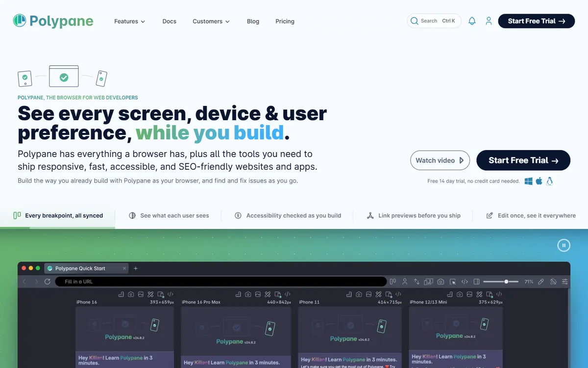Click the iPhone 11 pane label
Viewport: 588px width, 368px height.
310,302
